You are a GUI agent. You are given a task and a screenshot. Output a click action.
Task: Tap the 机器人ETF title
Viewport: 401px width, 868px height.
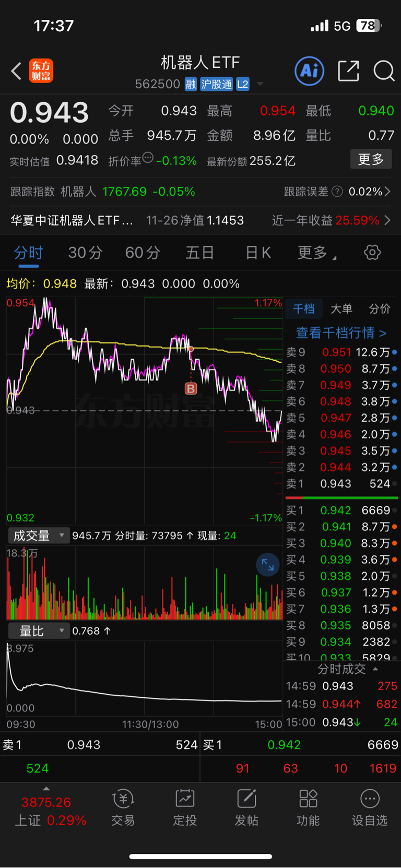[200, 63]
